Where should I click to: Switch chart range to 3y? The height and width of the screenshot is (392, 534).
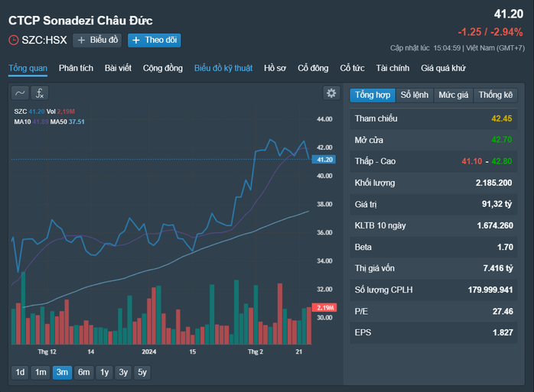[123, 372]
